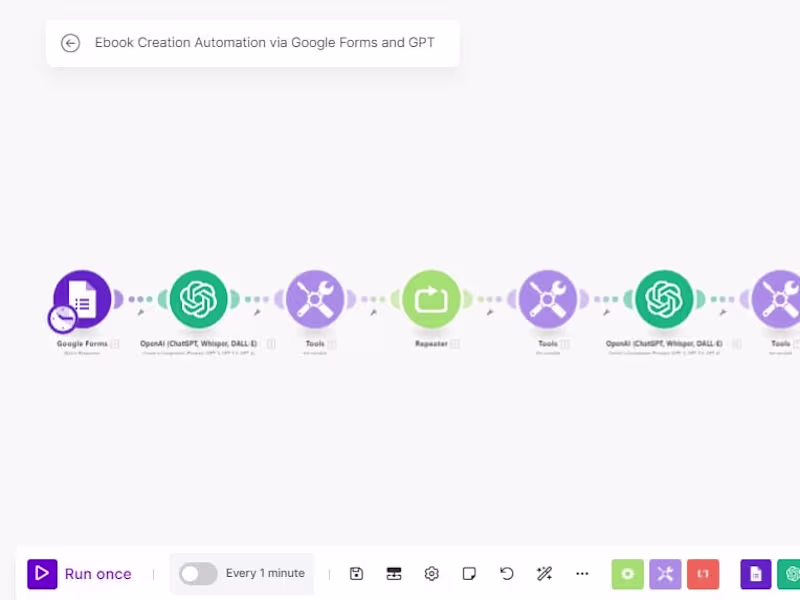Open the green Flow control tools button
800x600 pixels.
628,574
